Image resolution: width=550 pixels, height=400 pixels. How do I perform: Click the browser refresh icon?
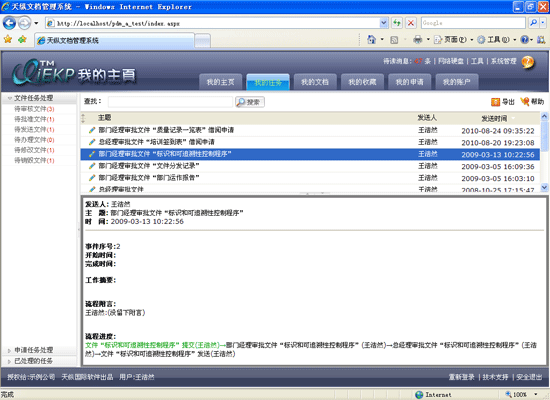coord(397,23)
